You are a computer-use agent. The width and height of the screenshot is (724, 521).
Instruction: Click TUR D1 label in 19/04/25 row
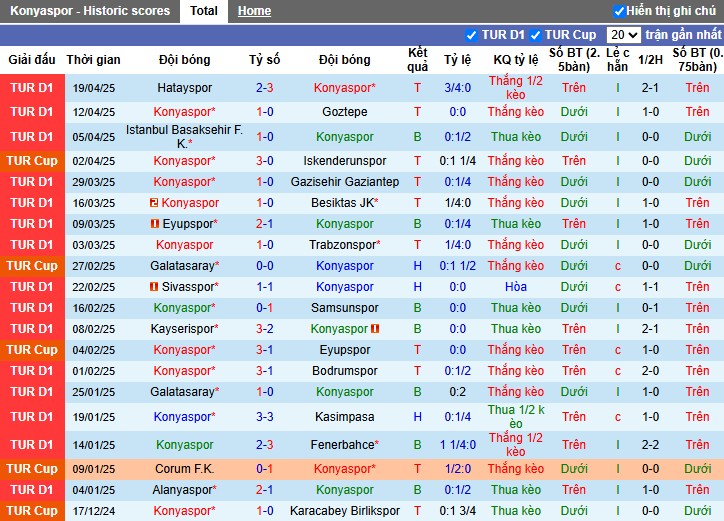coord(32,88)
